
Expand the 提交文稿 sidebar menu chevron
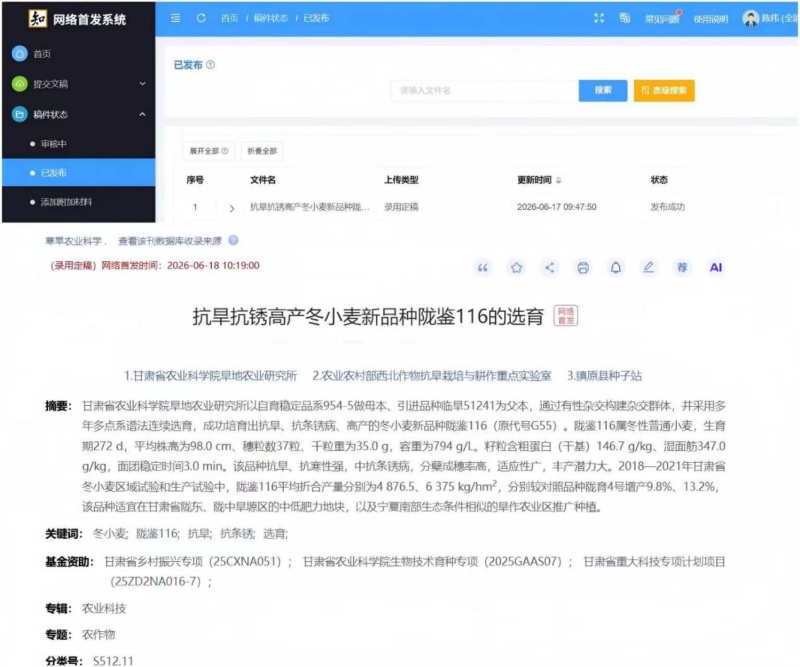pyautogui.click(x=143, y=84)
